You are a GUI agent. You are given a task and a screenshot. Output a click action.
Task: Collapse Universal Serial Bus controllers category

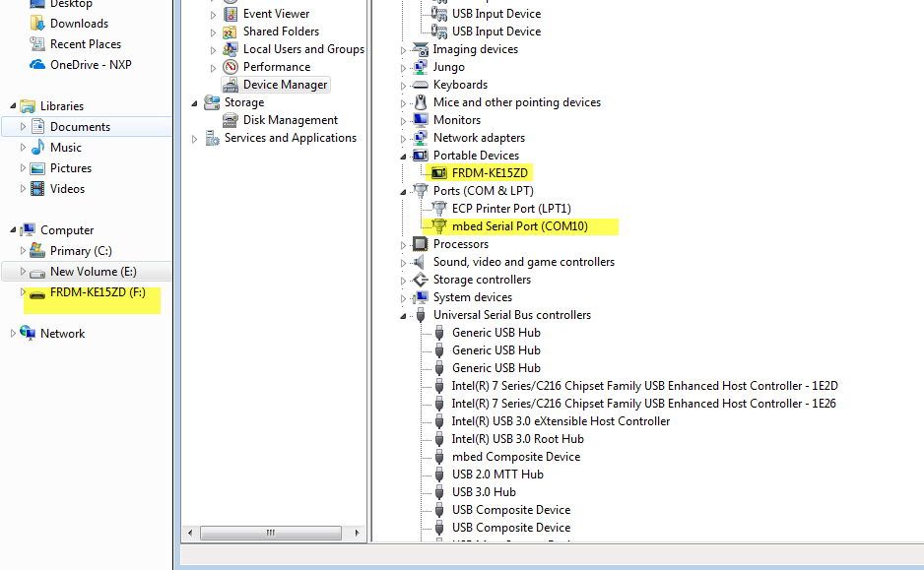(403, 316)
